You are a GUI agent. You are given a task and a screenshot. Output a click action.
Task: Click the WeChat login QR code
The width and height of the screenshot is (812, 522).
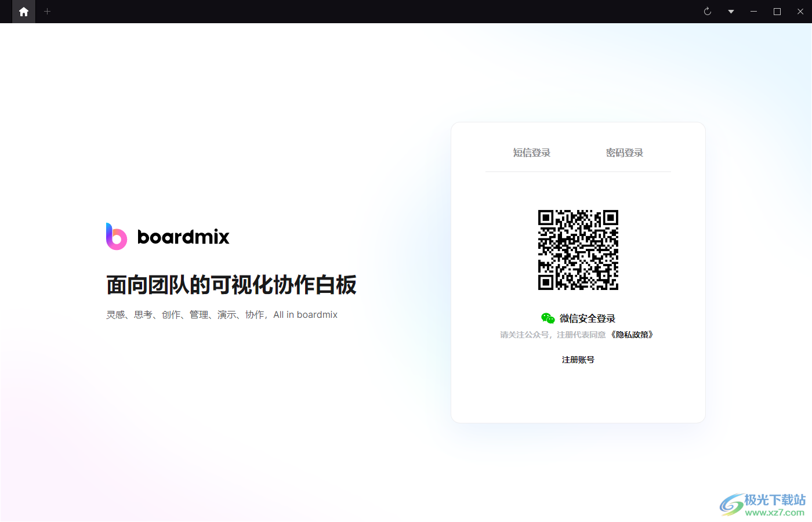pyautogui.click(x=578, y=250)
